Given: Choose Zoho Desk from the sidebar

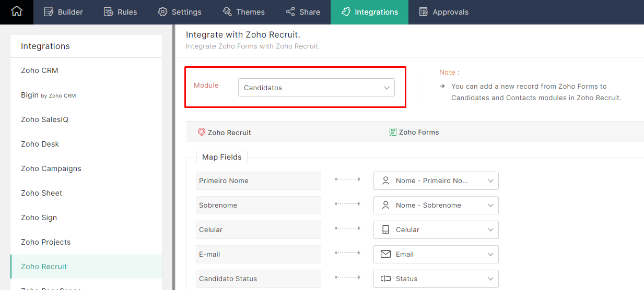Looking at the screenshot, I should (x=40, y=144).
